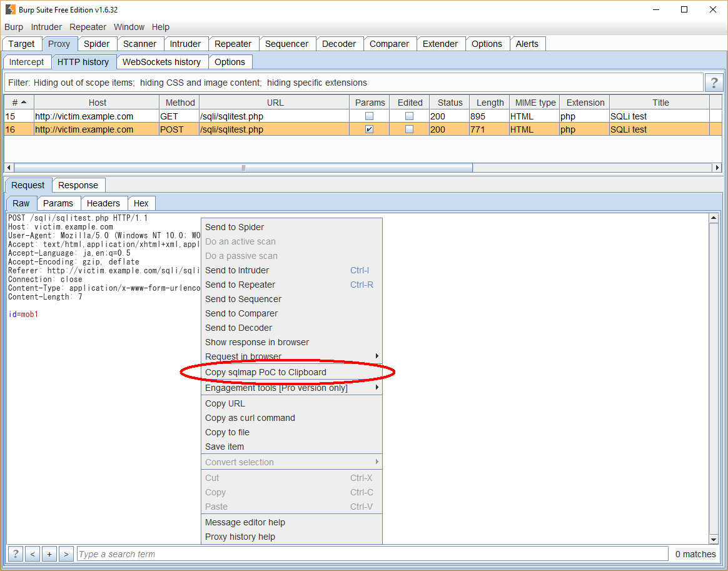Click request editor scroll down arrow
728x571 pixels.
pos(714,539)
